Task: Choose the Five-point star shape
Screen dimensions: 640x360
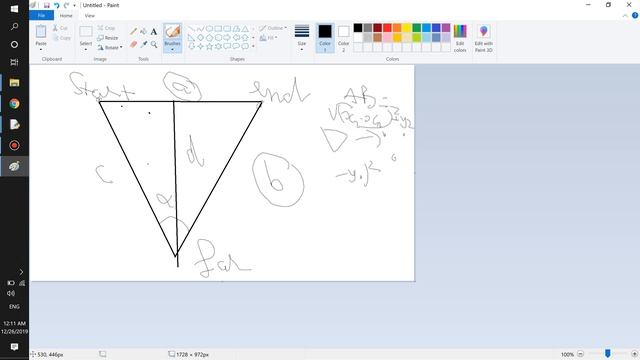Action: 209,46
